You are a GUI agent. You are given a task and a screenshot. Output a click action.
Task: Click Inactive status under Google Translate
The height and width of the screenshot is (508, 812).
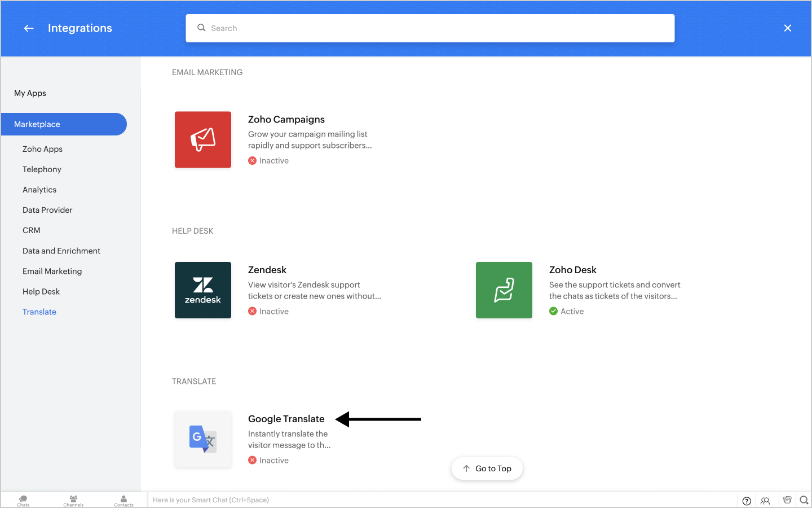coord(268,461)
